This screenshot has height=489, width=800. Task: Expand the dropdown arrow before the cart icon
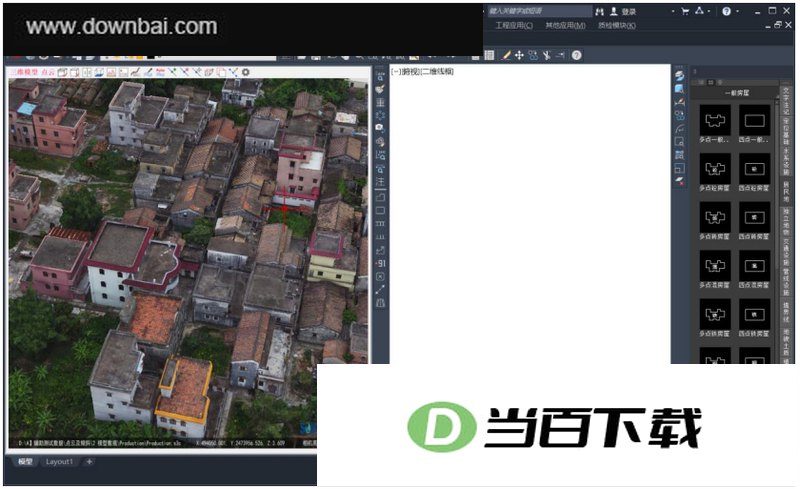(x=673, y=11)
